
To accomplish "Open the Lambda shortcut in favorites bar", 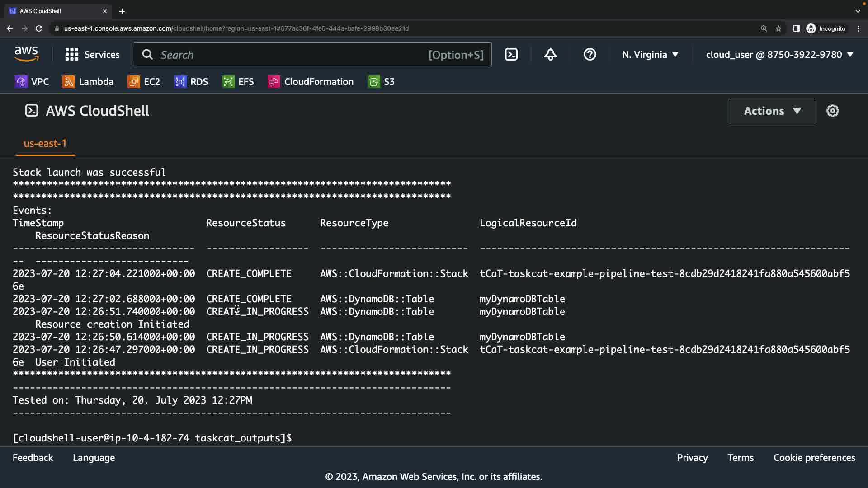I will (88, 82).
